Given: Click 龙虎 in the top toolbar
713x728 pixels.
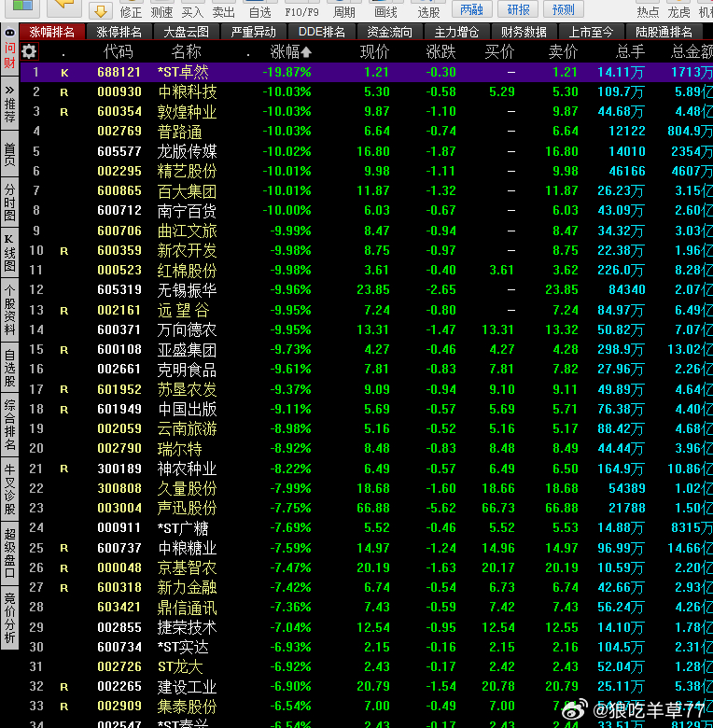Looking at the screenshot, I should (x=678, y=12).
